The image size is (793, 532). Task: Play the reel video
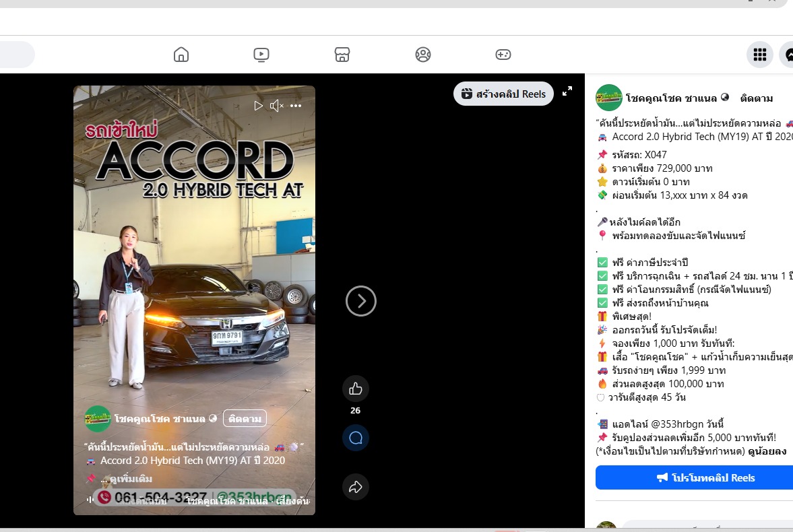[x=258, y=106]
